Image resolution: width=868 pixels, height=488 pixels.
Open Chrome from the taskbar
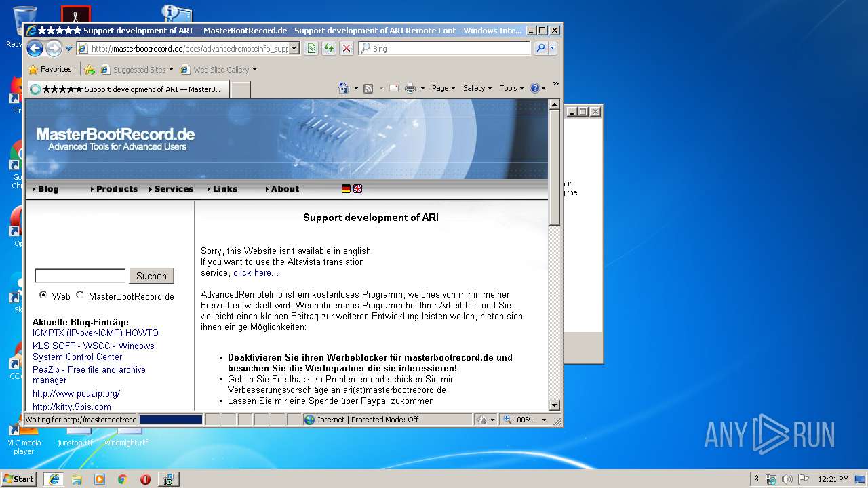(122, 479)
